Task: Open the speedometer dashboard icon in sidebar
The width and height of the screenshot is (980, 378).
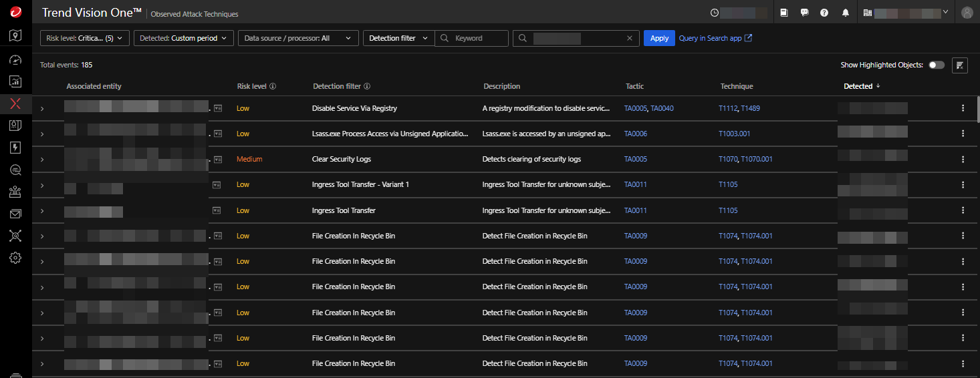Action: (x=15, y=59)
